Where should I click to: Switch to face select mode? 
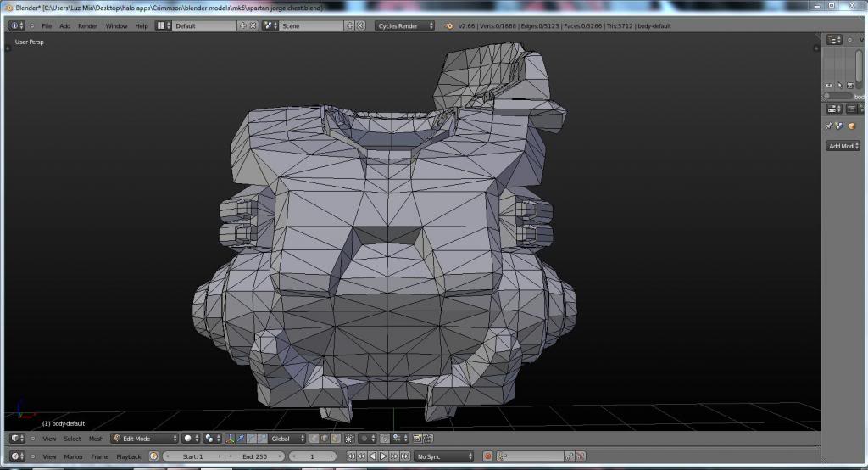[336, 438]
